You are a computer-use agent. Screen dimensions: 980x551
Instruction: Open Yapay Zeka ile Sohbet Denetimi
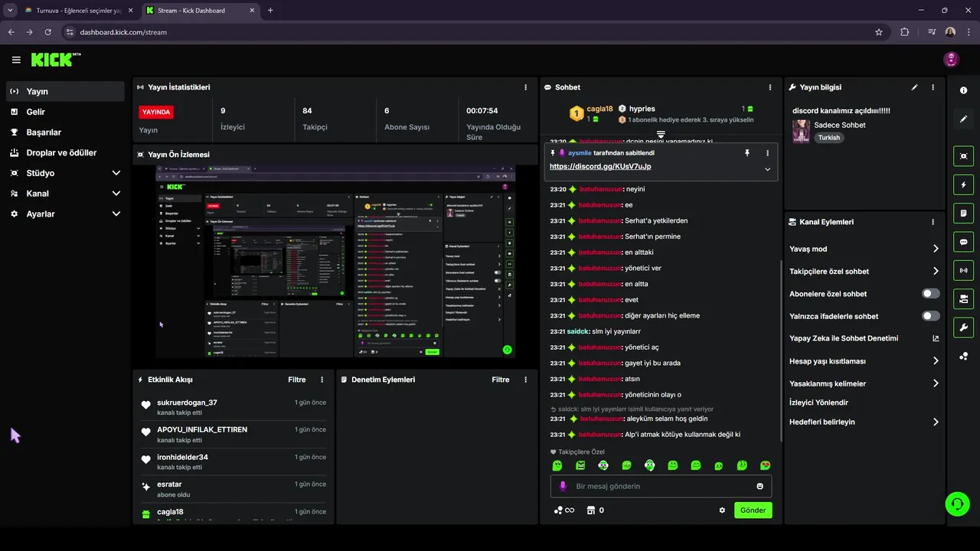864,338
